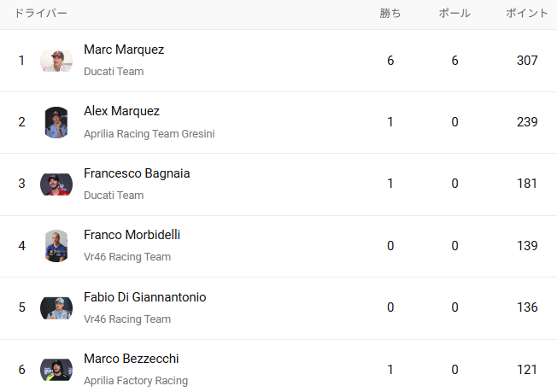Click Aprilia Factory Racing team label
The height and width of the screenshot is (392, 557).
pyautogui.click(x=135, y=381)
